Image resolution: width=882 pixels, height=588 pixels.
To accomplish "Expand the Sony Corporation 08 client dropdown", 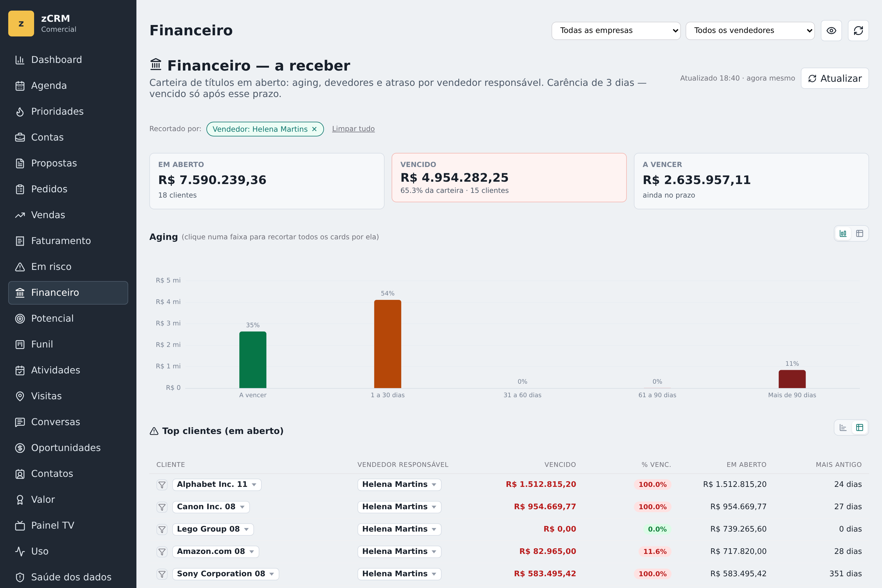I will [x=226, y=574].
